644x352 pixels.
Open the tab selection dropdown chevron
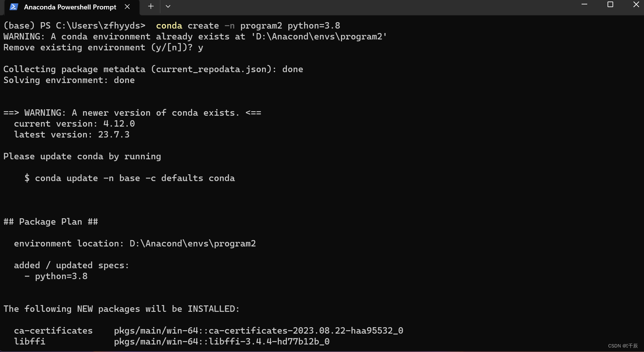coord(168,6)
